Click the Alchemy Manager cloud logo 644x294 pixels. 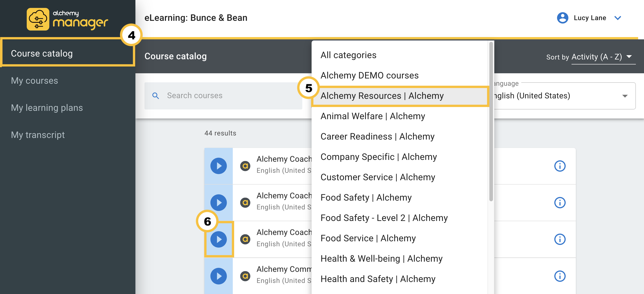[x=38, y=19]
